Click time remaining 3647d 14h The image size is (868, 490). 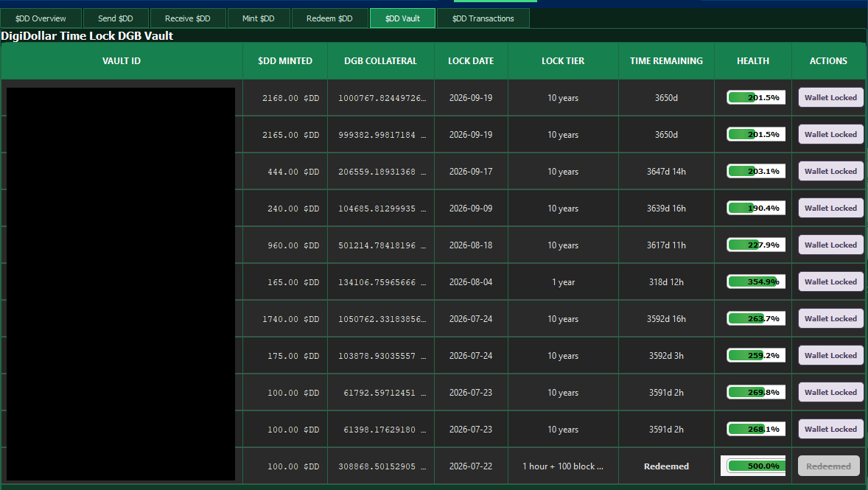667,172
